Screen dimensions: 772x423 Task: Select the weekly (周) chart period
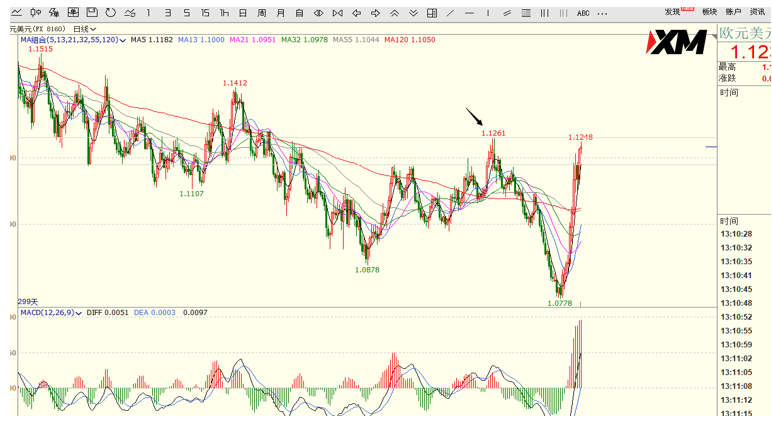[261, 13]
